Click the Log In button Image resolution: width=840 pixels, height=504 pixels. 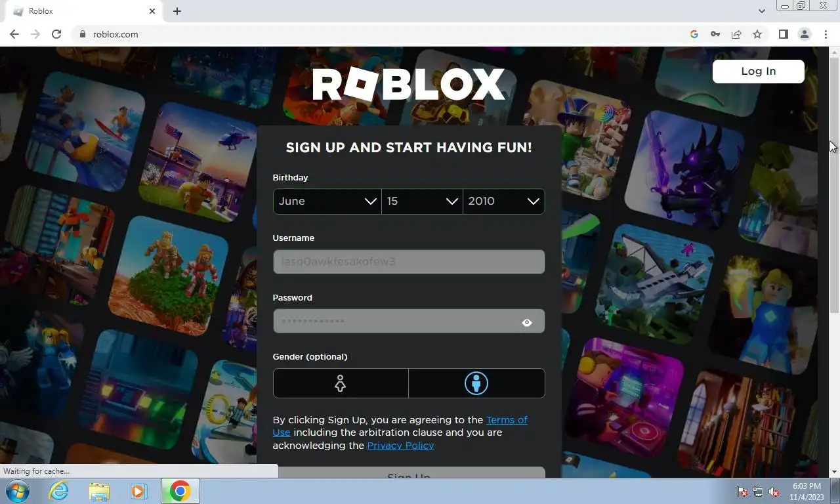pos(758,72)
